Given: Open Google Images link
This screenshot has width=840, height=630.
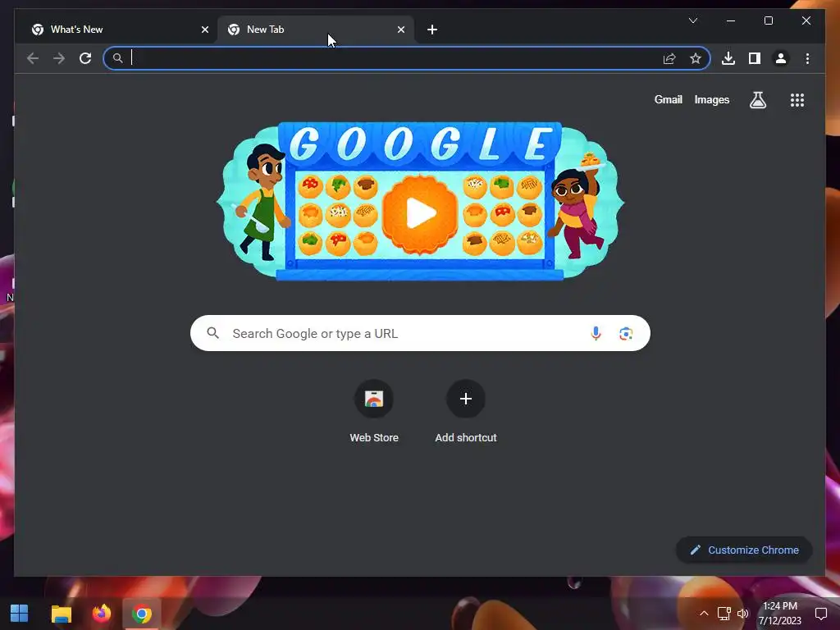Looking at the screenshot, I should (711, 99).
